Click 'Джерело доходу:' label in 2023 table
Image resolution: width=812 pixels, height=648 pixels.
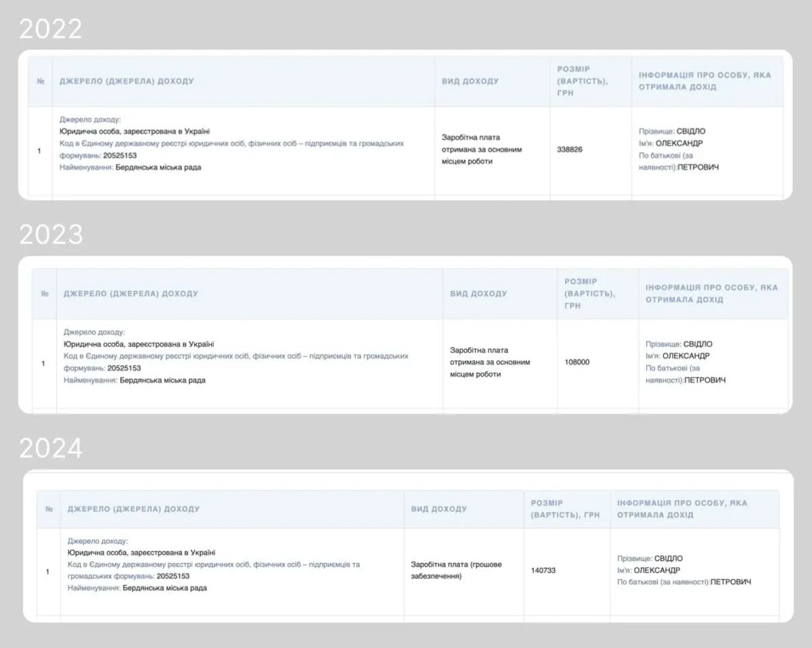[94, 333]
